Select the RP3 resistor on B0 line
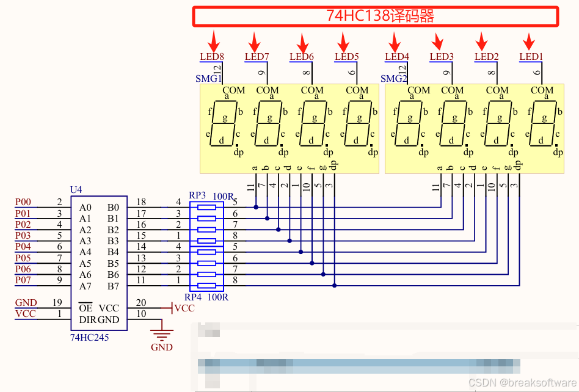This screenshot has width=579, height=392. coord(206,208)
